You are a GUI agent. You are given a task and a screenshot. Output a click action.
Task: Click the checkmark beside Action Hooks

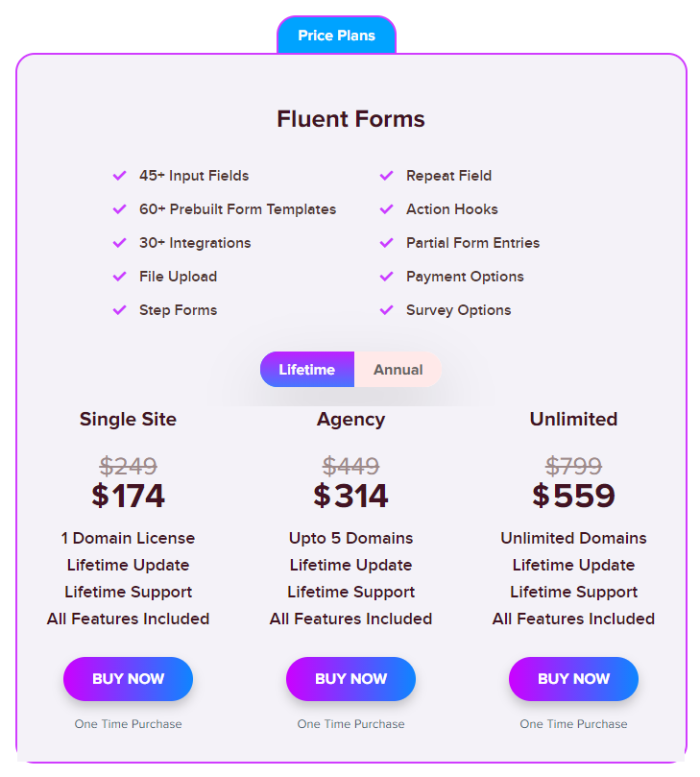[386, 209]
